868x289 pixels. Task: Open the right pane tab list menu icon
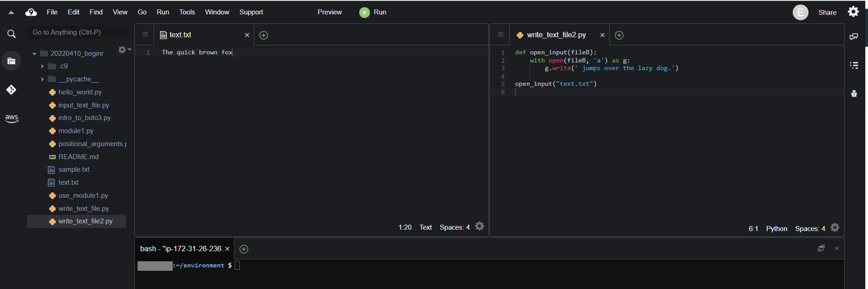click(500, 35)
